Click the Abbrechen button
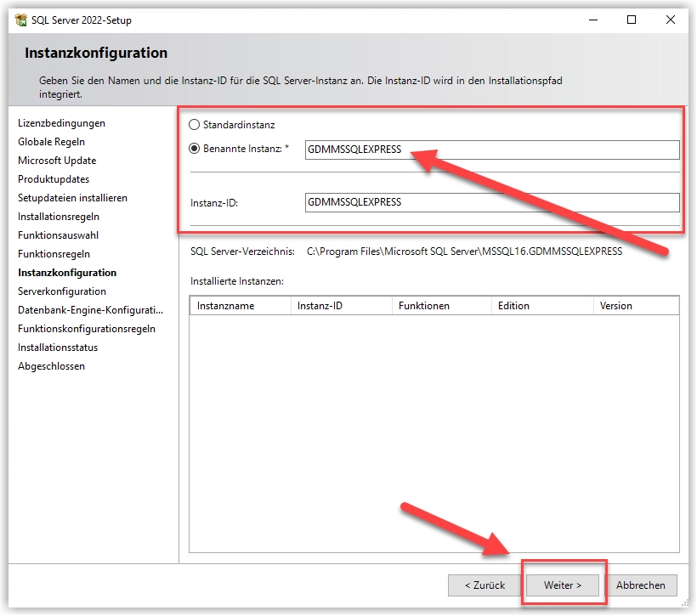 (x=641, y=585)
